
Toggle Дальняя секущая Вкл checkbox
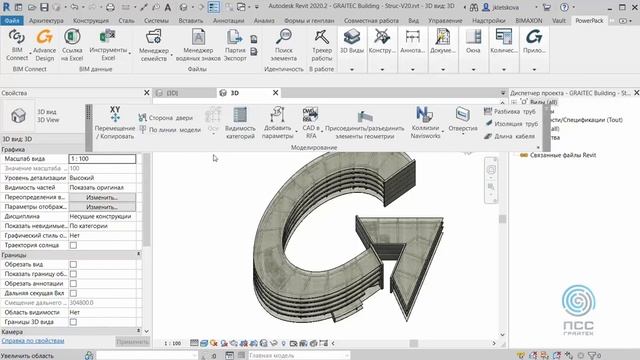click(73, 293)
